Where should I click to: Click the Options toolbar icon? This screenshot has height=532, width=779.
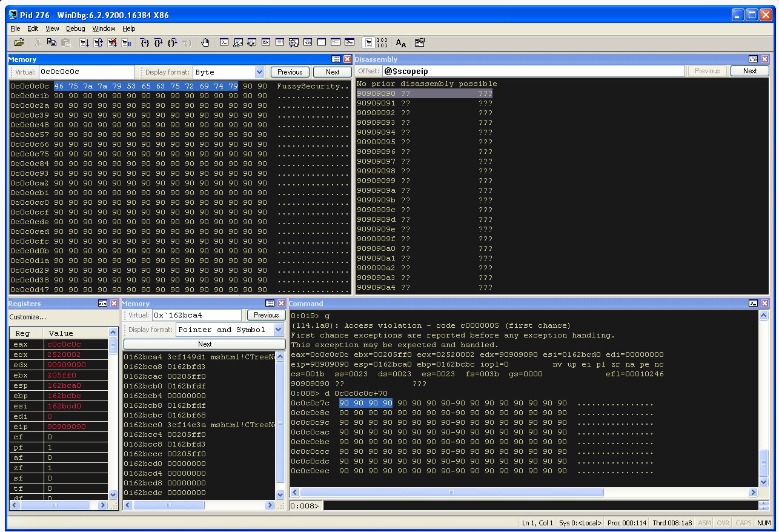click(420, 42)
